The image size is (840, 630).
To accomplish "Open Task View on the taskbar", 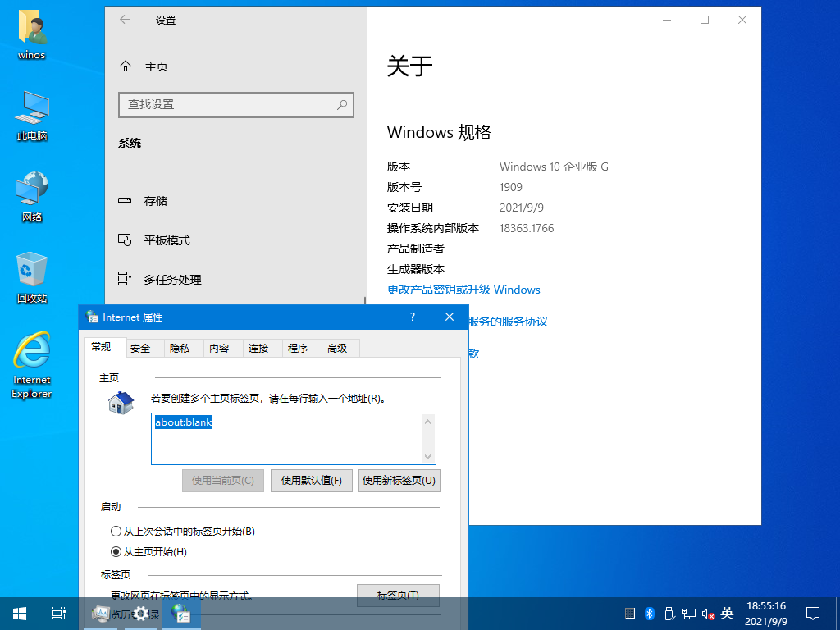I will 58,614.
